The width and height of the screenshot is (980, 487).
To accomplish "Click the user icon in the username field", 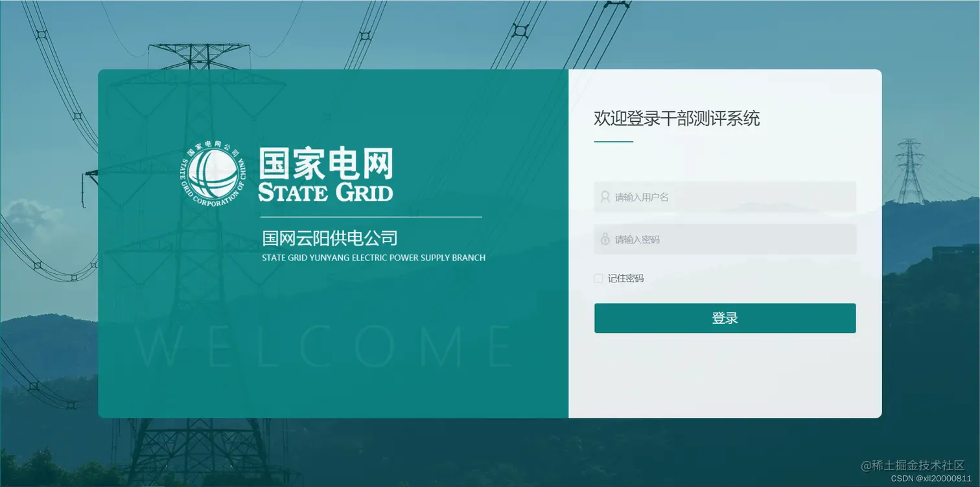I will pos(605,196).
